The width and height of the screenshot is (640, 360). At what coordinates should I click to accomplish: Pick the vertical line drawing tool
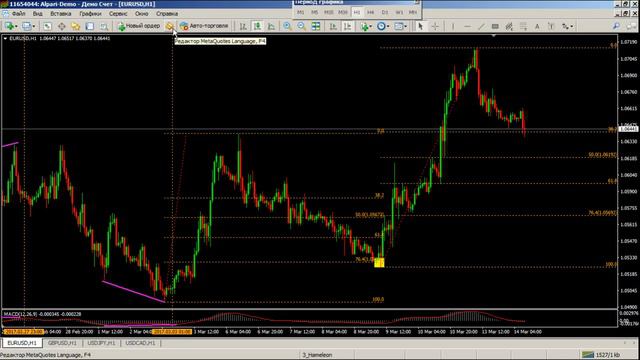[453, 26]
